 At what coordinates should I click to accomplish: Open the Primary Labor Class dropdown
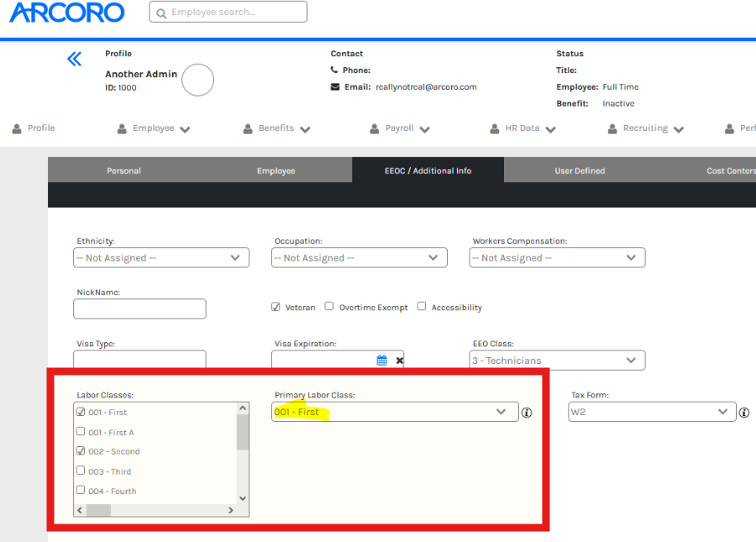395,412
